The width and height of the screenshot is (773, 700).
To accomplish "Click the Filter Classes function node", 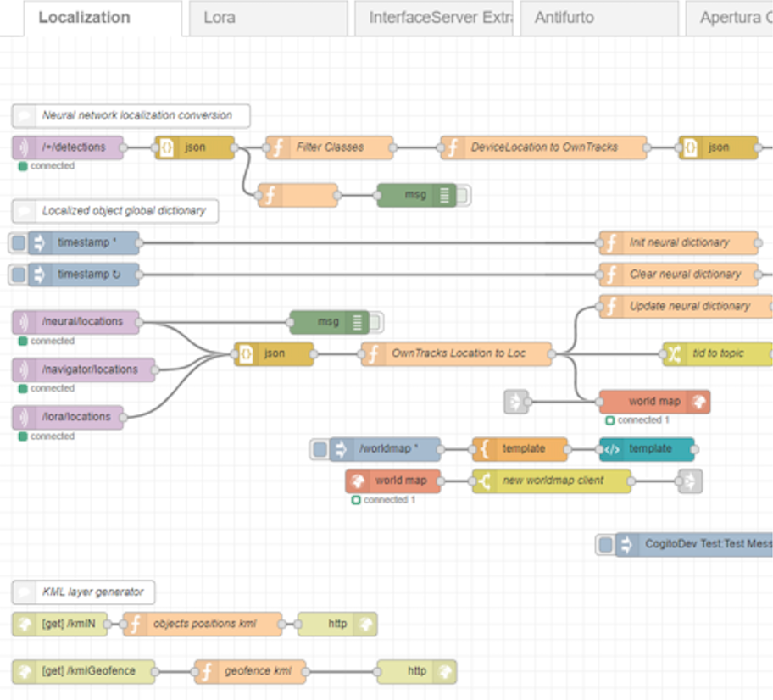I will pos(329,147).
